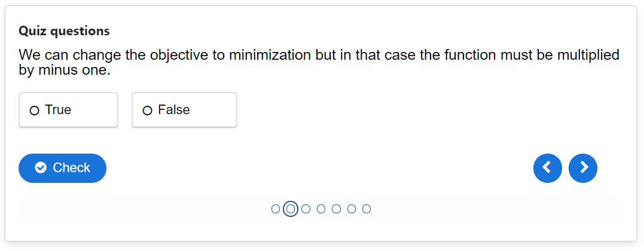The height and width of the screenshot is (251, 644).
Task: Click the highlighted second progress dot
Action: coord(291,209)
